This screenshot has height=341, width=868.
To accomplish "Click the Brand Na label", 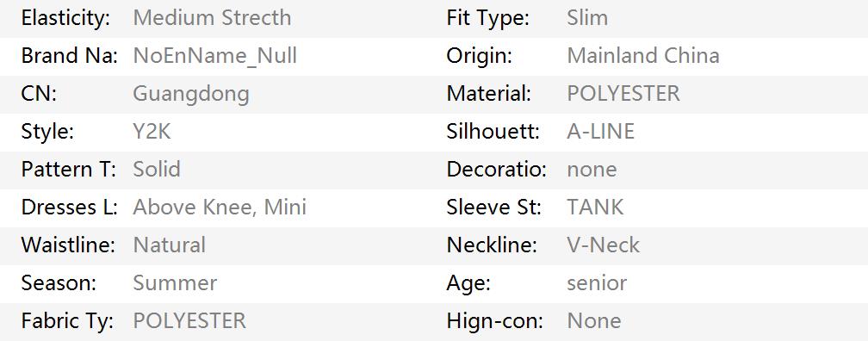I will click(x=69, y=55).
